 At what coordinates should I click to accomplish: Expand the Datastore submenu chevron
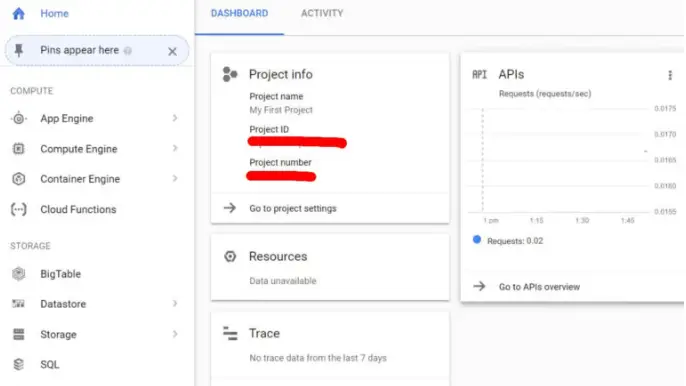(175, 303)
